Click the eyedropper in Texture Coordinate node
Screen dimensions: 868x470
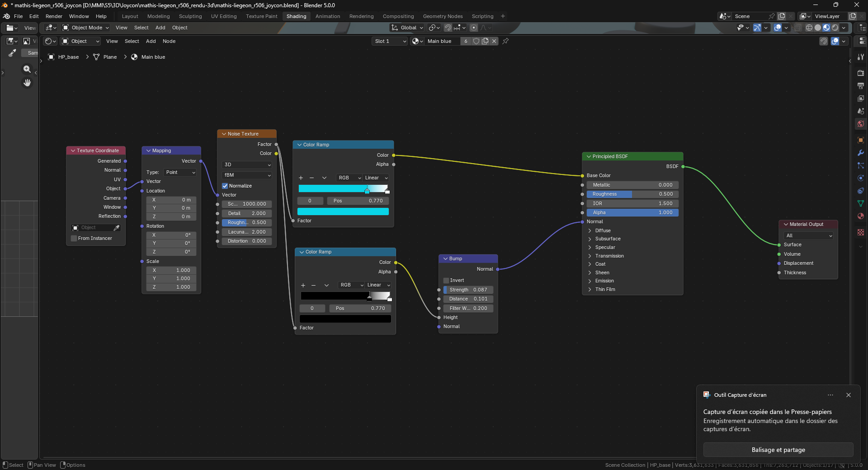117,228
